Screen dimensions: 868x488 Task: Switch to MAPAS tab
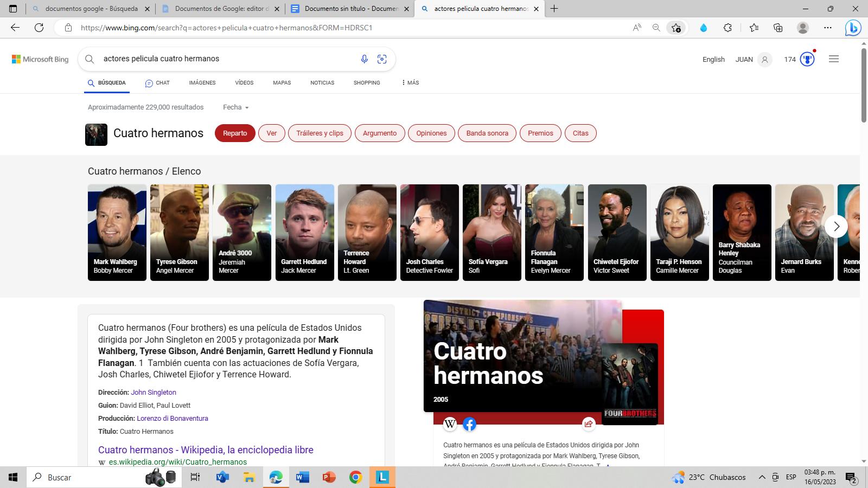pyautogui.click(x=282, y=83)
